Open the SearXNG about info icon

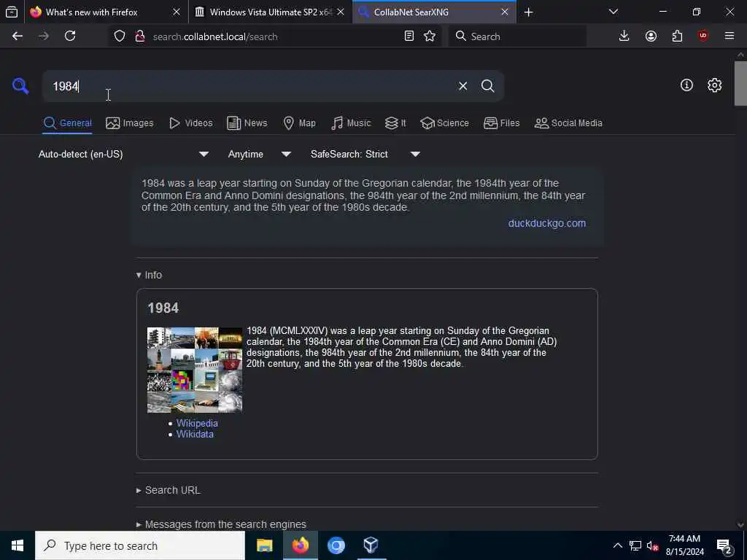pyautogui.click(x=686, y=85)
